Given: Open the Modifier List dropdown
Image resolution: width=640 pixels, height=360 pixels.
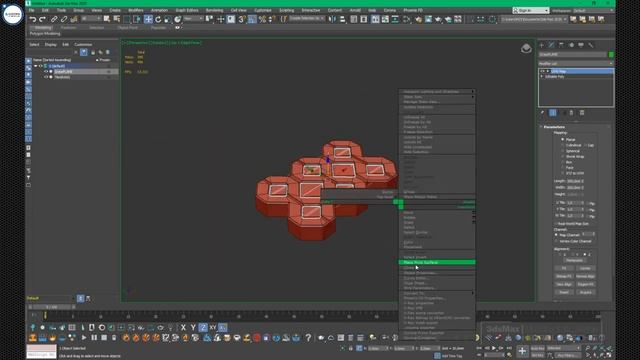Looking at the screenshot, I should click(576, 63).
